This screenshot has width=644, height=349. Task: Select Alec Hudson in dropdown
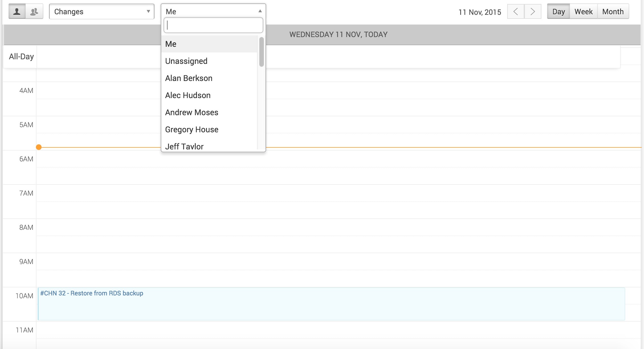coord(209,95)
